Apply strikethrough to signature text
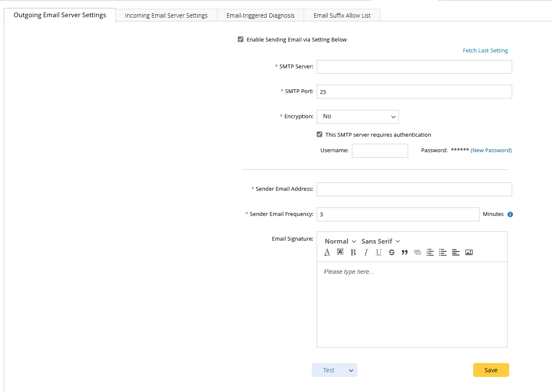Screen dimensions: 552x392 pos(392,252)
